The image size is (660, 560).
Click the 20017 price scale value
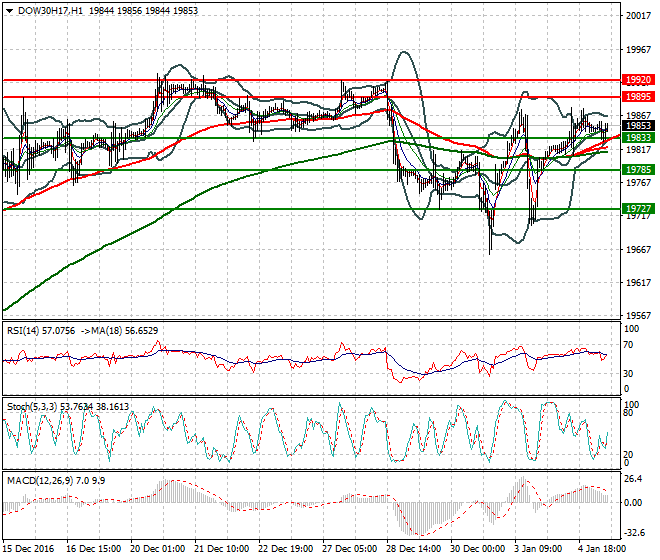coord(639,16)
